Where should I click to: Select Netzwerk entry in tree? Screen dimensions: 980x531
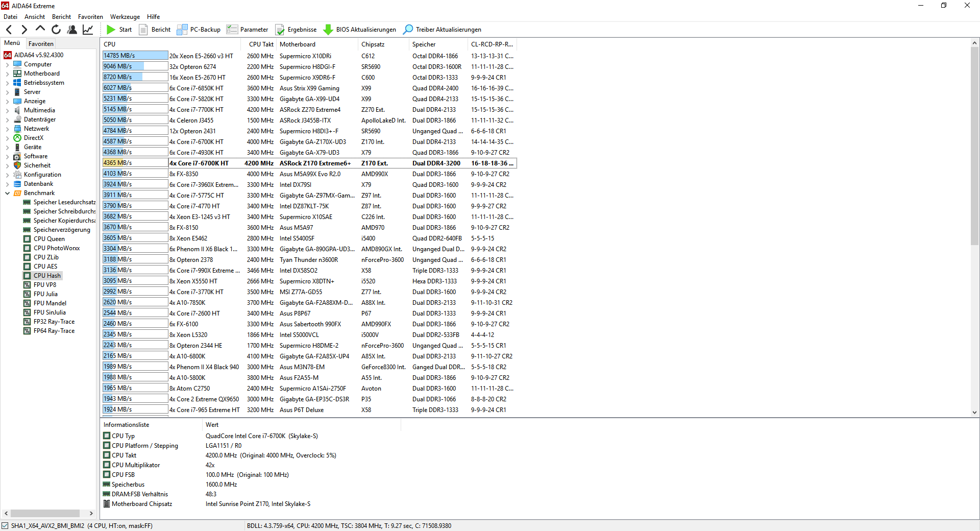point(36,129)
